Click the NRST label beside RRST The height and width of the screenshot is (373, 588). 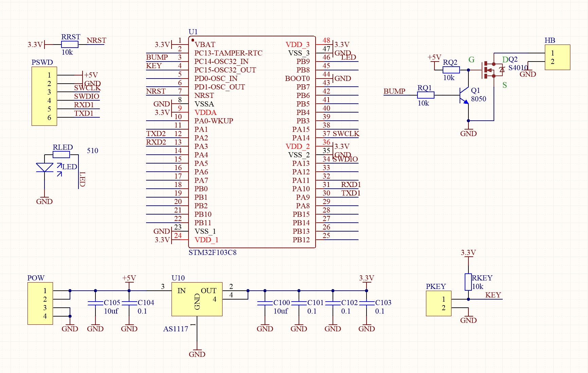[96, 40]
